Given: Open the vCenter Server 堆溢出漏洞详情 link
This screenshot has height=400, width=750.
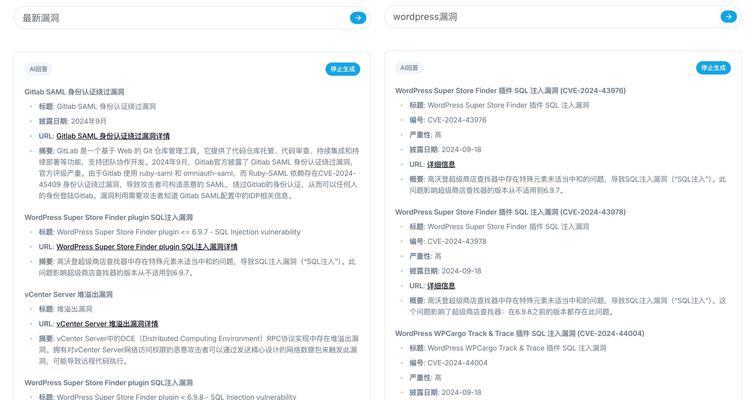Looking at the screenshot, I should (107, 324).
